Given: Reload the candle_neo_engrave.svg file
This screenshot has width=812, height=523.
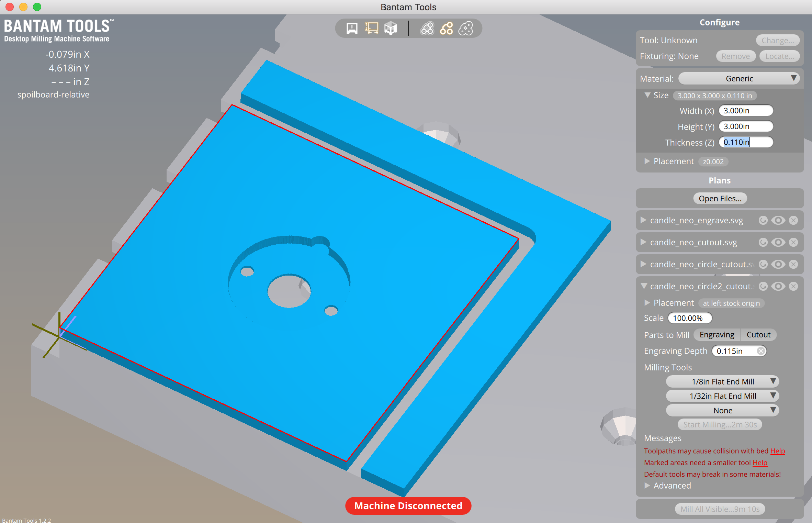Looking at the screenshot, I should (763, 220).
